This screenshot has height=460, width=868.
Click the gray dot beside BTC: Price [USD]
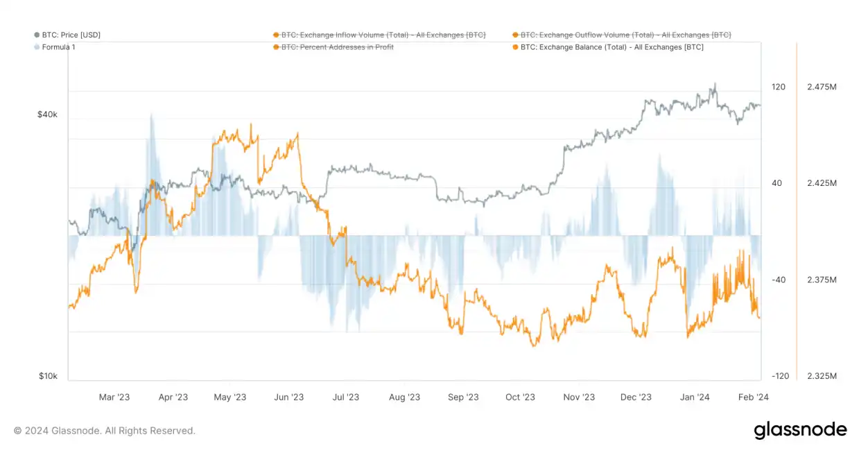[x=37, y=35]
